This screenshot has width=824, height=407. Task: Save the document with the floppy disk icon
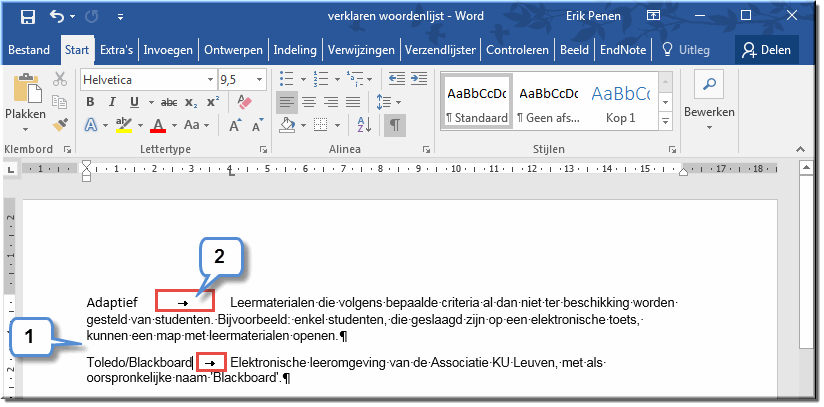(27, 17)
